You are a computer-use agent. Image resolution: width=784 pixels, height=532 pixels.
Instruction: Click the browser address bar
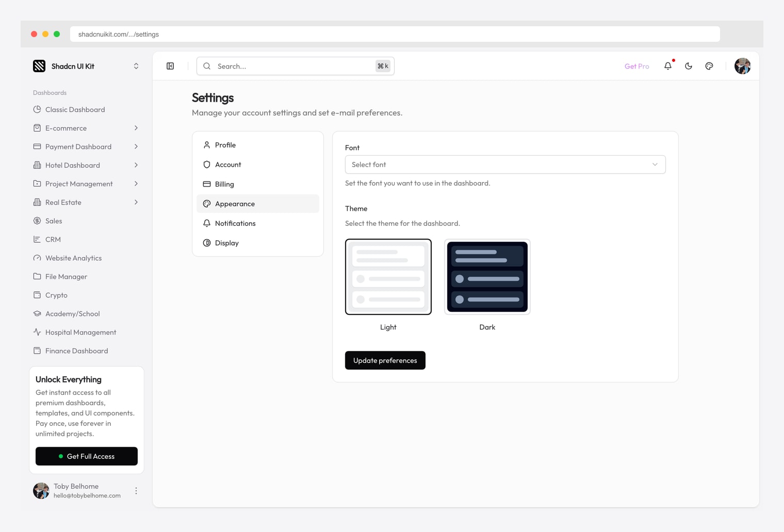point(395,34)
